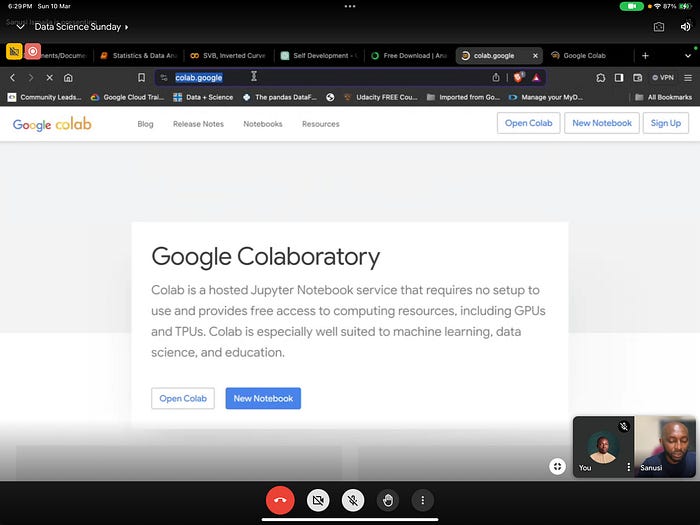This screenshot has height=525, width=700.
Task: Open Release Notes nav item
Action: click(198, 124)
